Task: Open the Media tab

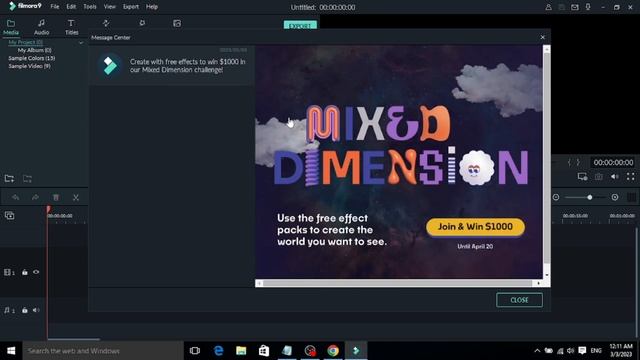Action: pos(11,27)
